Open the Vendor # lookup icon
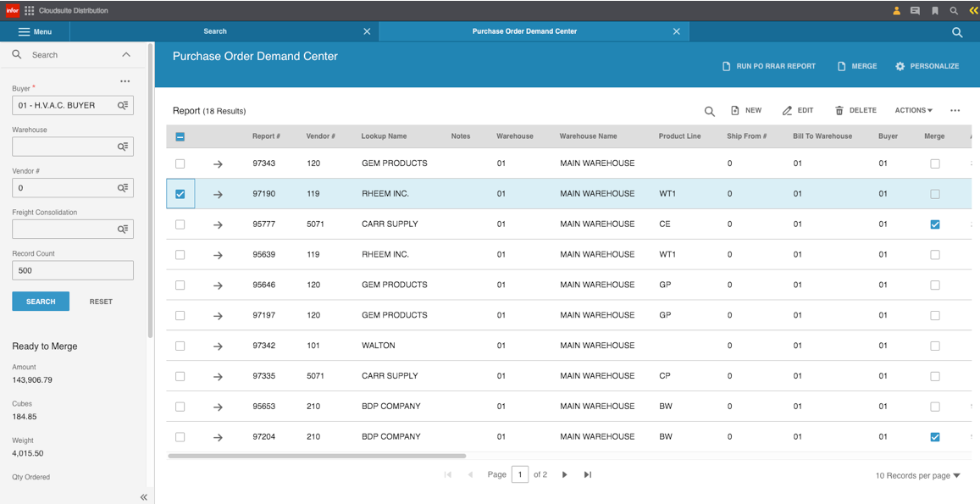This screenshot has height=504, width=980. [x=123, y=188]
